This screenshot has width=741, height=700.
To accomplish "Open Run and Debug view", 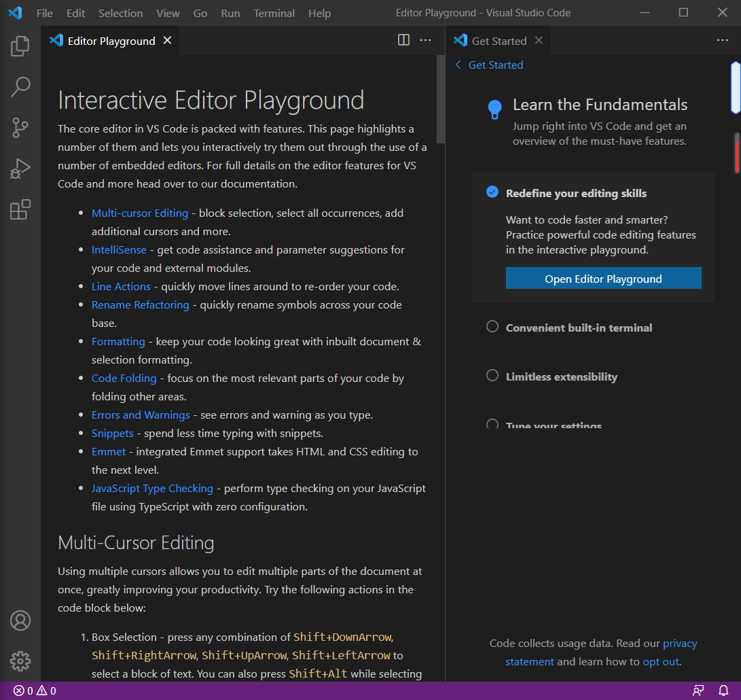I will (x=20, y=169).
